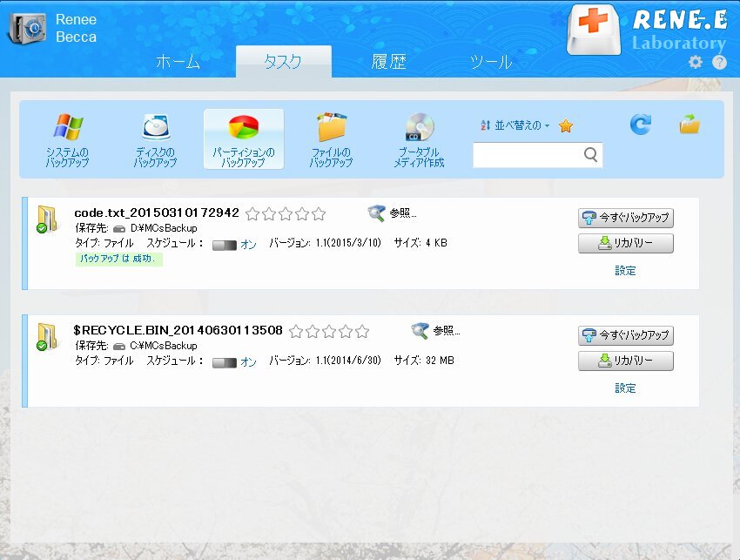Open 設定 link for $RECYCLE.BIN task
This screenshot has width=740, height=560.
(x=625, y=388)
